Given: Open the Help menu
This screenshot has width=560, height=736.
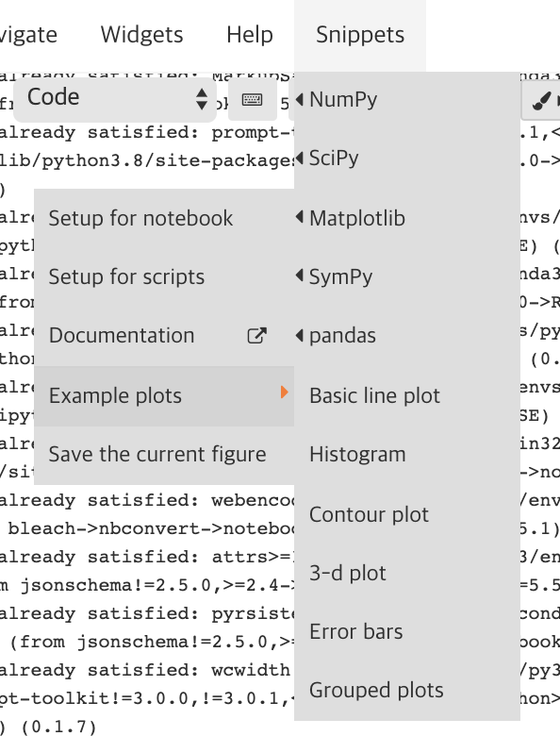Looking at the screenshot, I should pyautogui.click(x=250, y=35).
